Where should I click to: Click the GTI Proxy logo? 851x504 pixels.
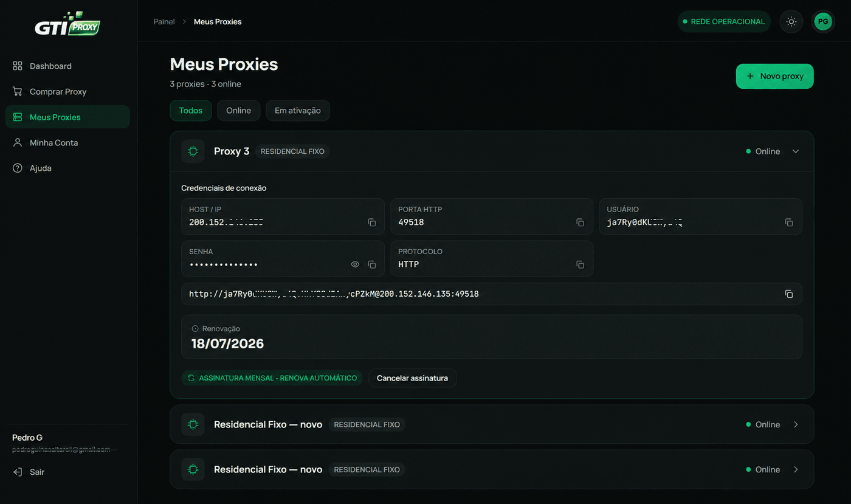click(67, 24)
